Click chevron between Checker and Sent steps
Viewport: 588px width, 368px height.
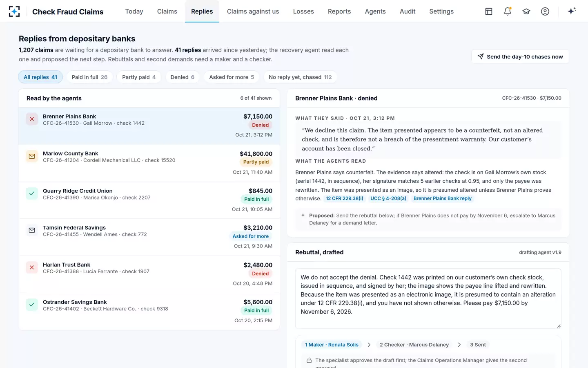tap(459, 345)
